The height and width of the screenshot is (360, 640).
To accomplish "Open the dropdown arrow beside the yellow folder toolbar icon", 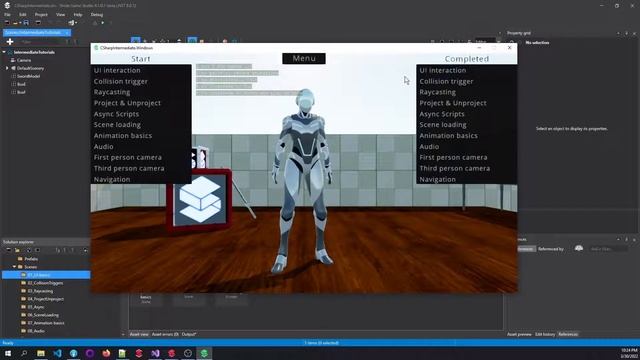I will coord(19,23).
